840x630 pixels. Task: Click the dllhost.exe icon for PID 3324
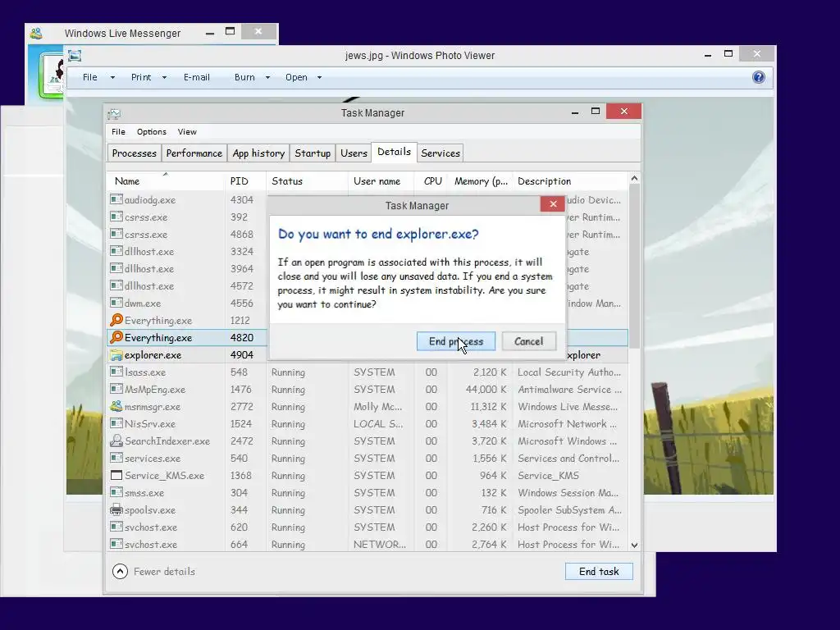(116, 251)
